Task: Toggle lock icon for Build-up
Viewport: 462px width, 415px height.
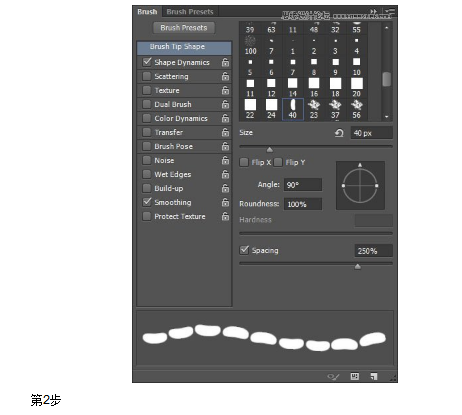Action: (225, 188)
